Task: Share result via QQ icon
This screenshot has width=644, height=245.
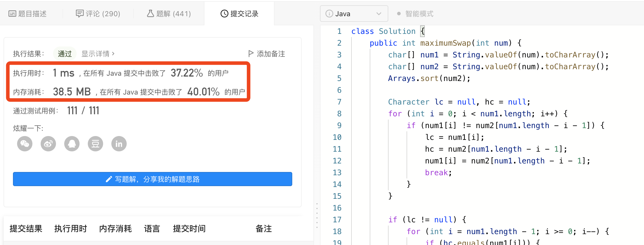Action: coord(72,144)
